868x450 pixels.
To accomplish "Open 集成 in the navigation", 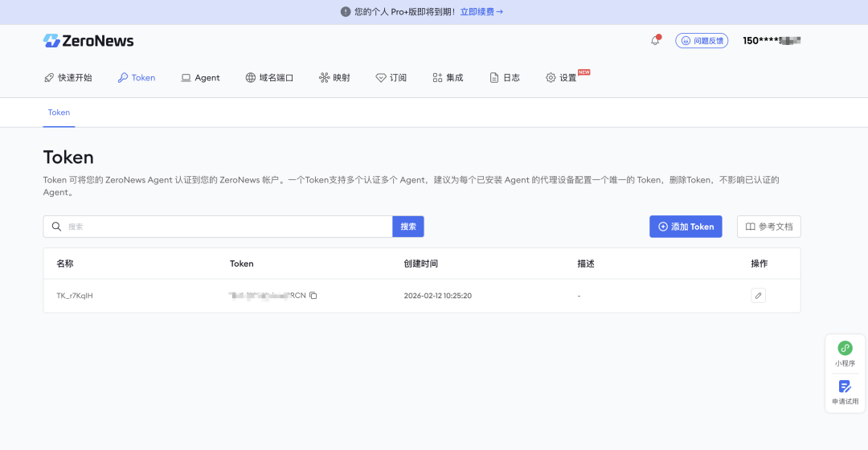I will pos(448,77).
